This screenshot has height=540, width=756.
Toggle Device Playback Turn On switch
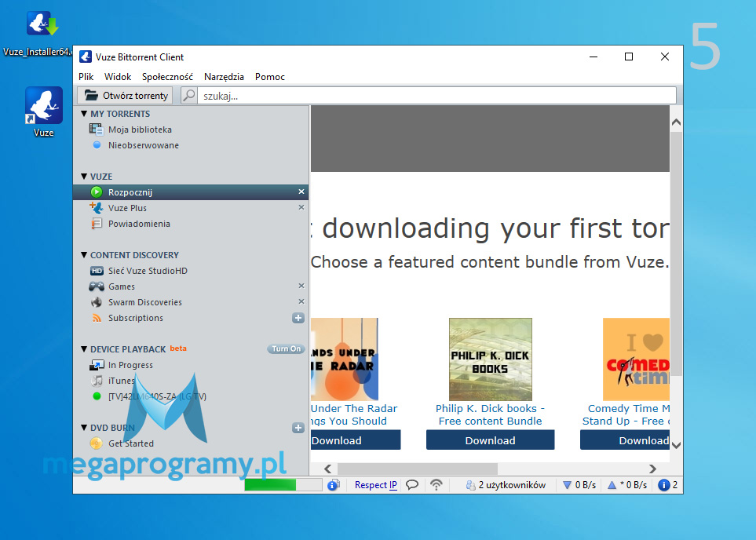pyautogui.click(x=286, y=349)
